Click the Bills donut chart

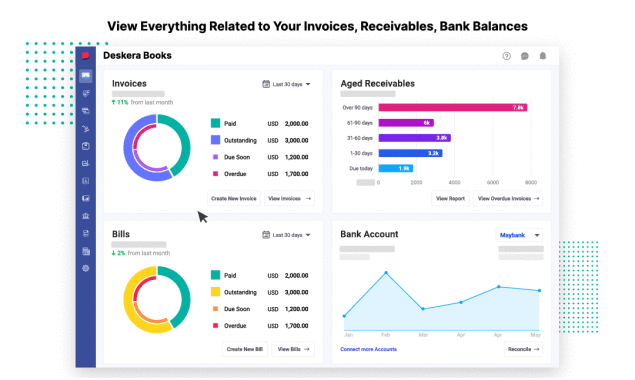(x=157, y=299)
